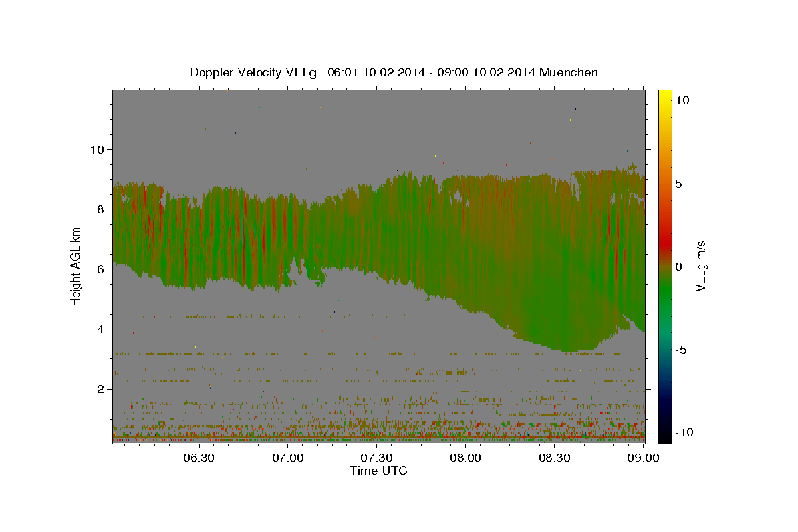The height and width of the screenshot is (532, 798).
Task: Click the colorbar value '10'
Action: [x=682, y=100]
